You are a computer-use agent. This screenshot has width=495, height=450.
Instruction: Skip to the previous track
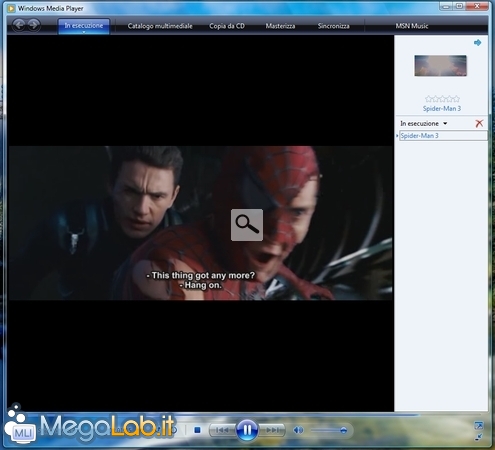coord(222,430)
